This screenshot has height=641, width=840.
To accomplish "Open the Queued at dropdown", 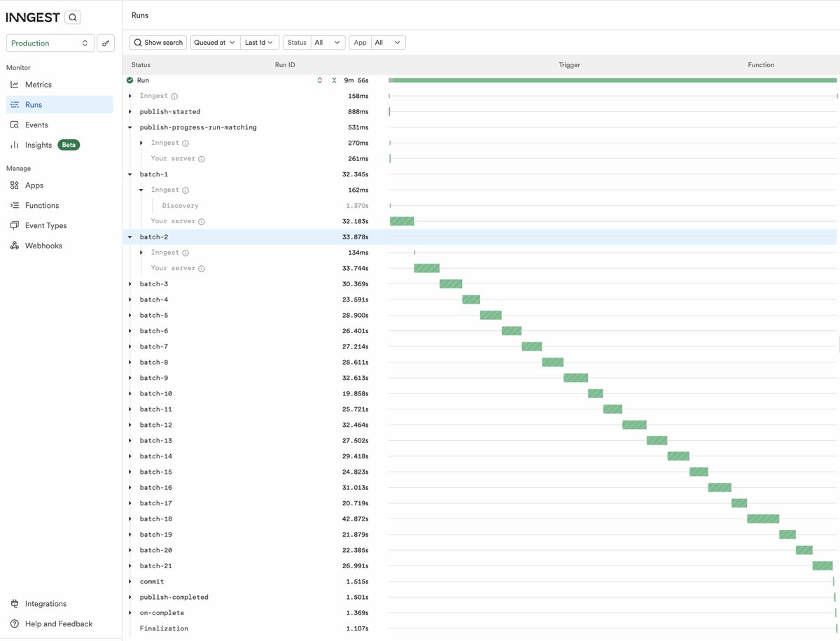I will pyautogui.click(x=215, y=43).
